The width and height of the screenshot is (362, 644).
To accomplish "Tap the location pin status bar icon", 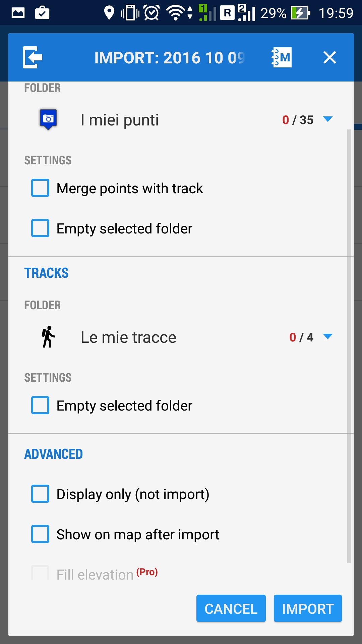I will click(109, 13).
